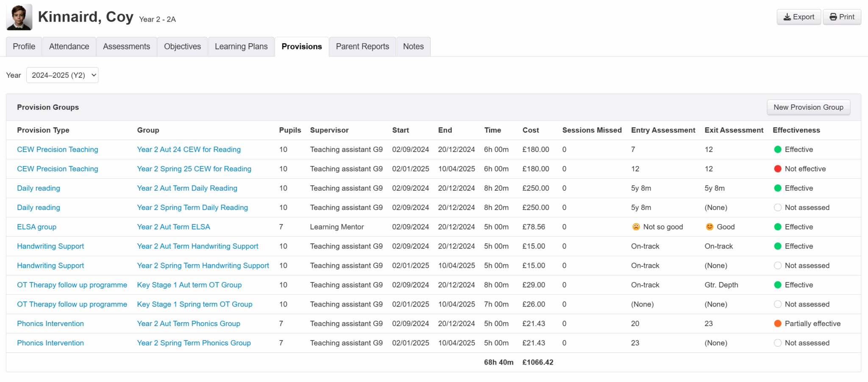Open the Year 2024–2025 dropdown

(x=62, y=75)
